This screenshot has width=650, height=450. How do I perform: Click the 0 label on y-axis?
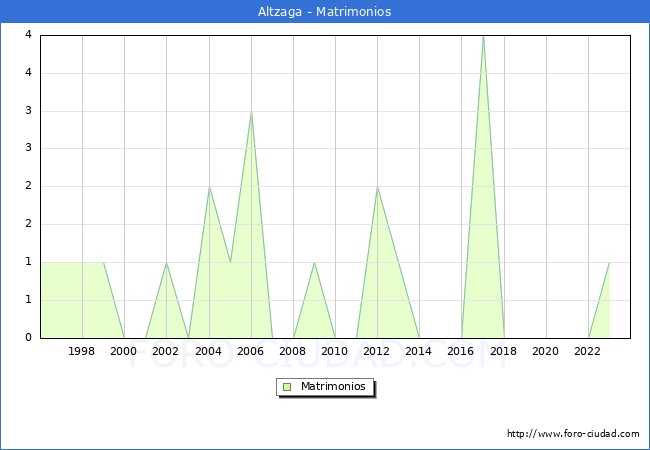tap(30, 338)
